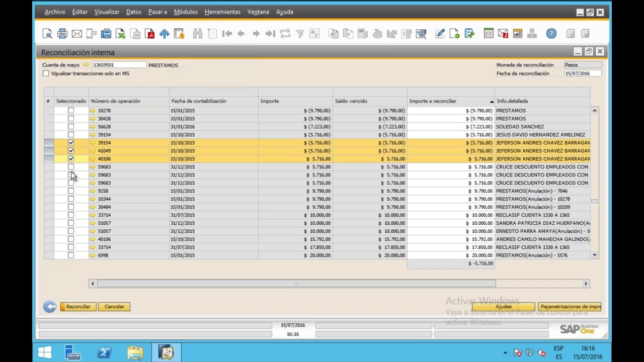Open the Calendar toolbar icon
The image size is (644, 362).
pos(517,34)
